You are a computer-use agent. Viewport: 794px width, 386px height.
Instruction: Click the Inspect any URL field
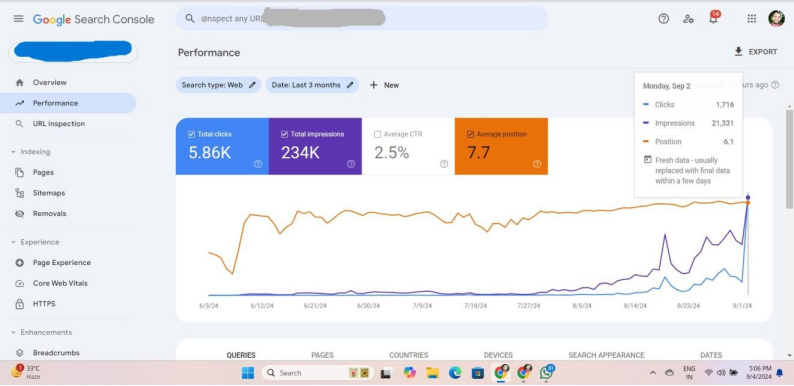[362, 19]
